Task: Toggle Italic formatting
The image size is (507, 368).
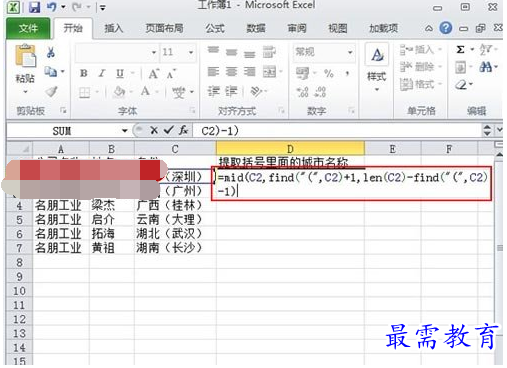Action: [x=102, y=73]
